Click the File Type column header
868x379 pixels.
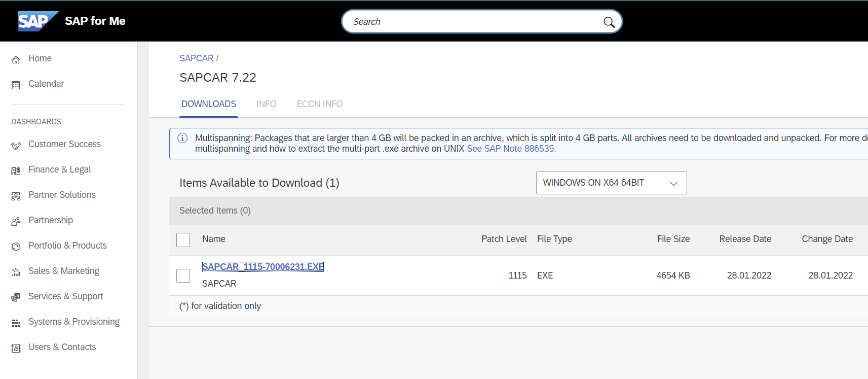click(554, 239)
